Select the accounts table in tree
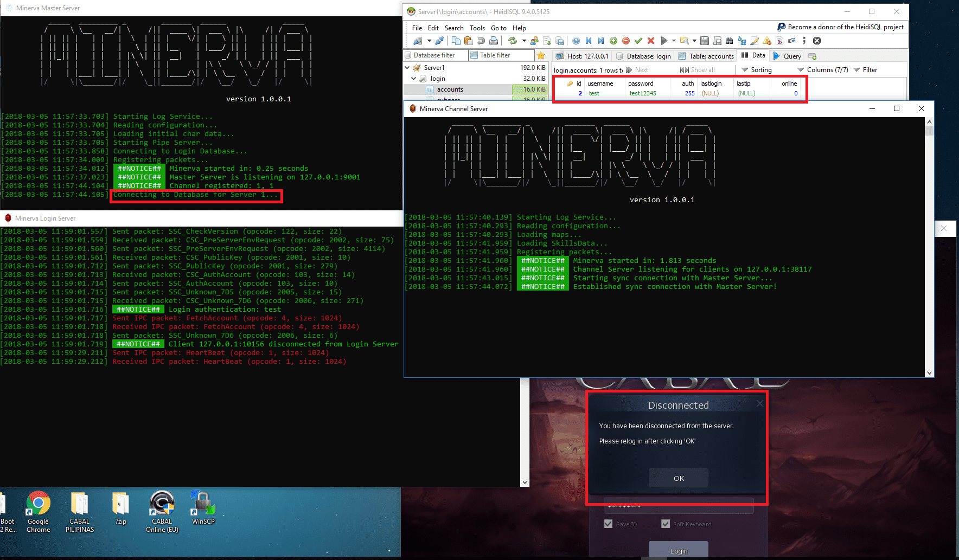Viewport: 959px width, 560px height. pos(450,89)
